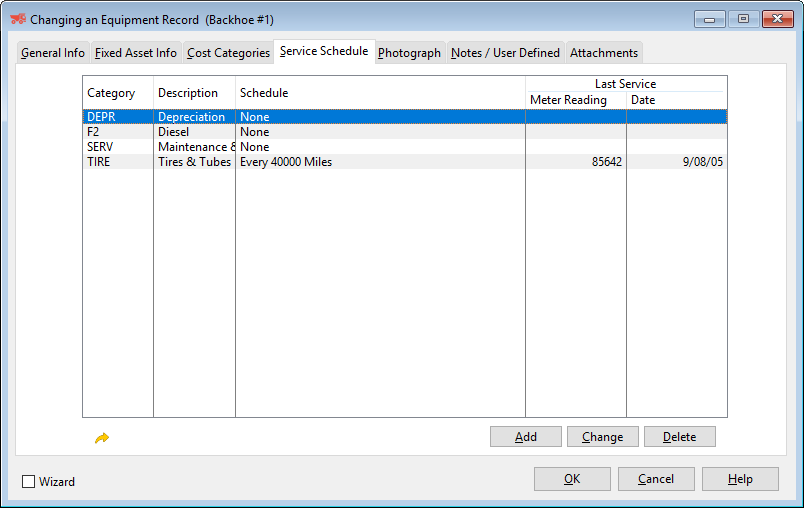Open the General Info tab
Screen dimensions: 804x508
[x=53, y=53]
